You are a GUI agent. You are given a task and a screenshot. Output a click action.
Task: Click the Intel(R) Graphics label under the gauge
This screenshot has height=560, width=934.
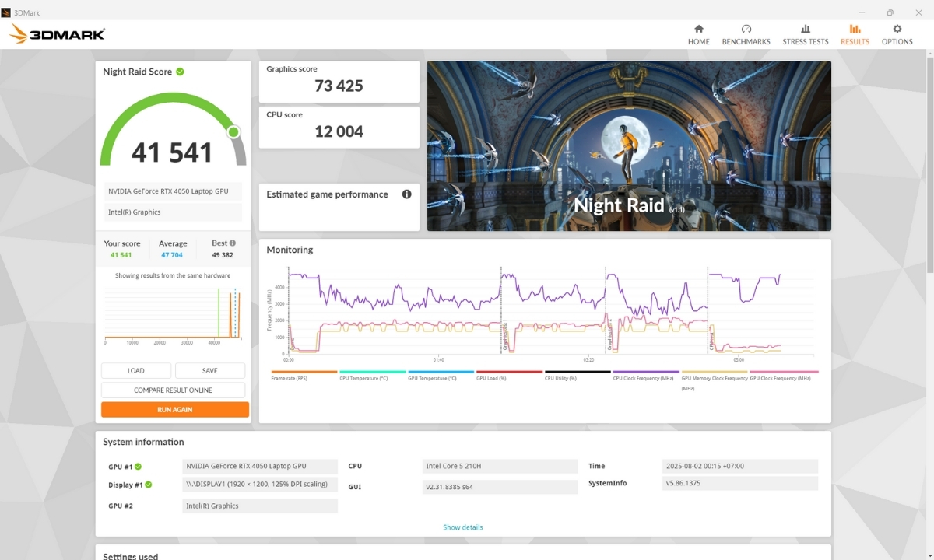(x=173, y=212)
